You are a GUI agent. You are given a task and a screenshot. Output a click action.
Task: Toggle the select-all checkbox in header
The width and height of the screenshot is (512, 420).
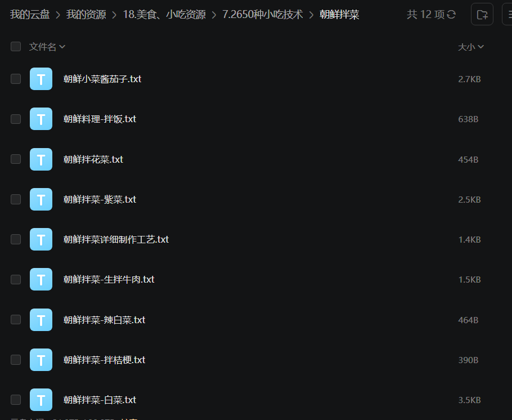tap(16, 47)
